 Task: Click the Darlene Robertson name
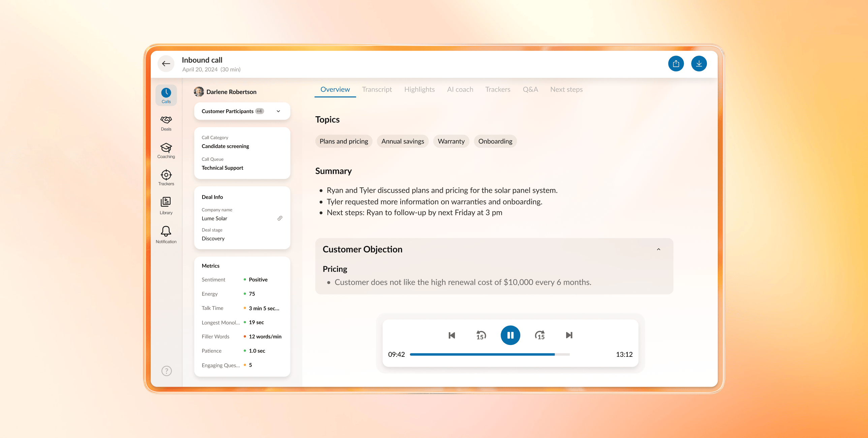point(231,92)
